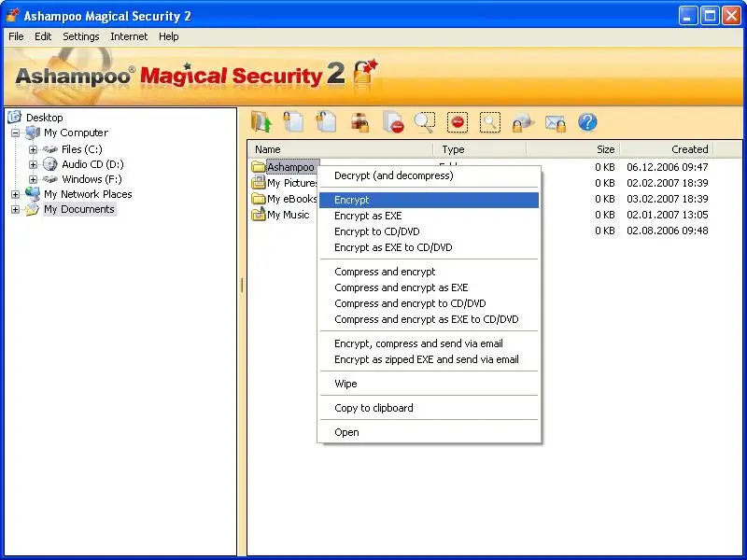
Task: Click the dashed box with red stop sign icon
Action: coord(458,122)
